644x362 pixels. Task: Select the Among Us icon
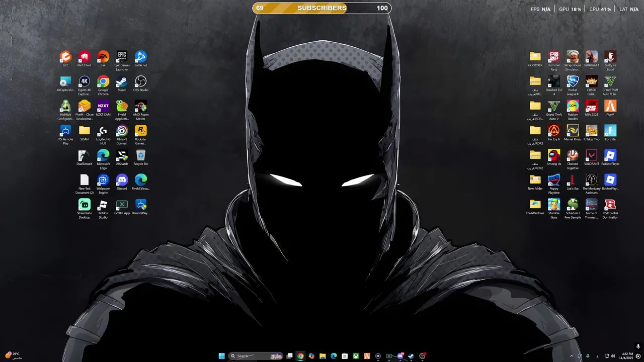[554, 158]
